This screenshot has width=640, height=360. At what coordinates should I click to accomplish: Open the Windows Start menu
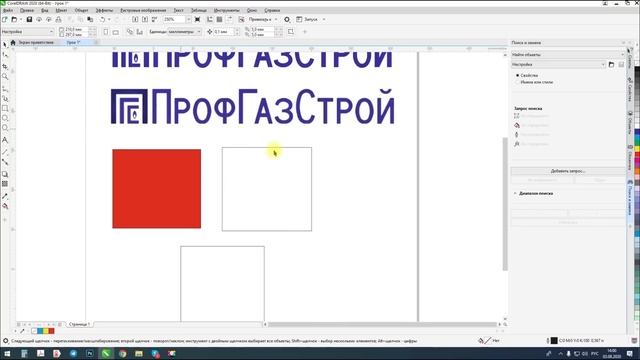7,353
